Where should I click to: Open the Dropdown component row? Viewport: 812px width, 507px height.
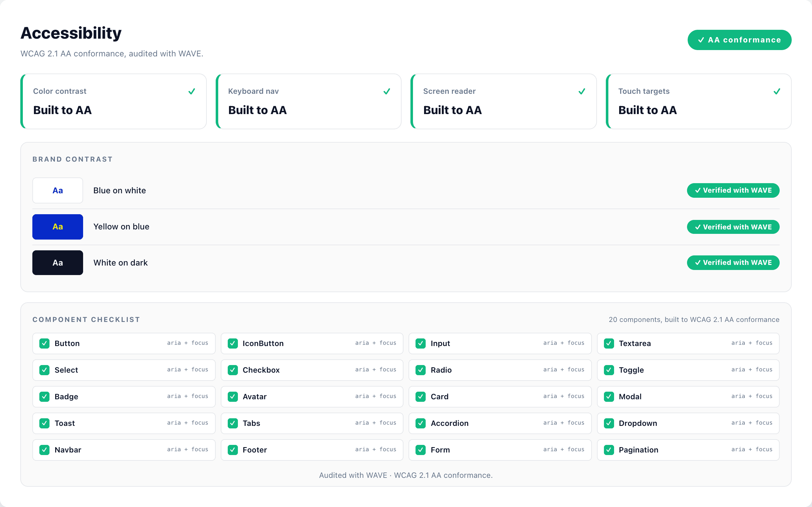[x=688, y=423]
